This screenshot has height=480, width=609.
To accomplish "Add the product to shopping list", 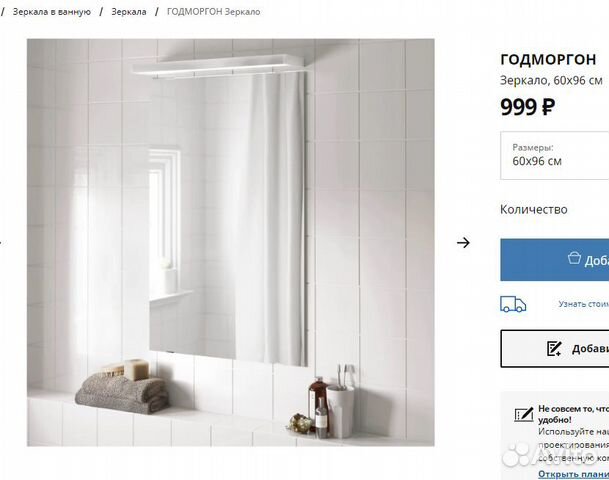I will 555,349.
